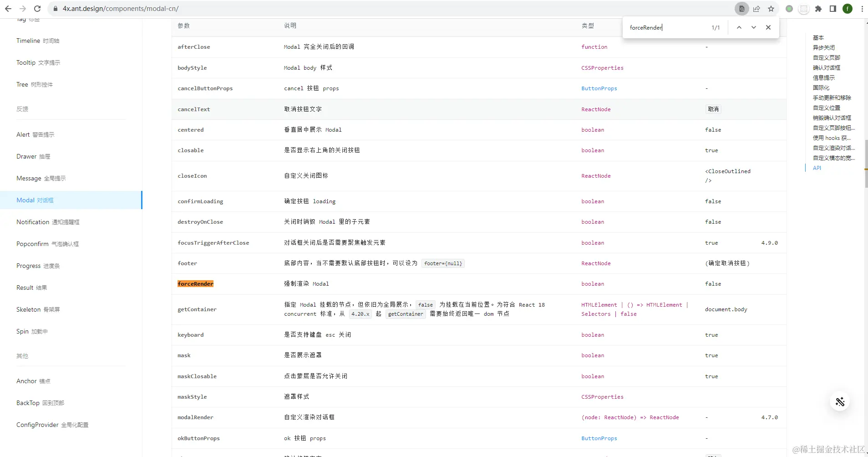868x457 pixels.
Task: Reload the page with refresh icon
Action: pyautogui.click(x=37, y=9)
